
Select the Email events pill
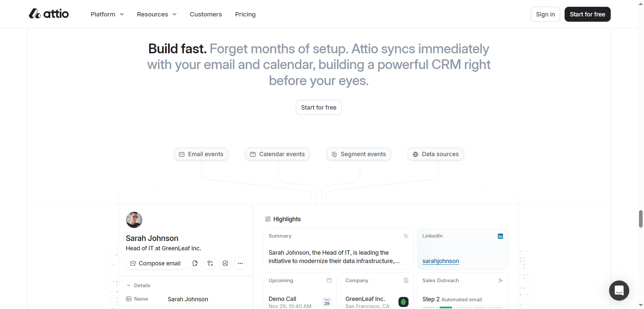201,154
